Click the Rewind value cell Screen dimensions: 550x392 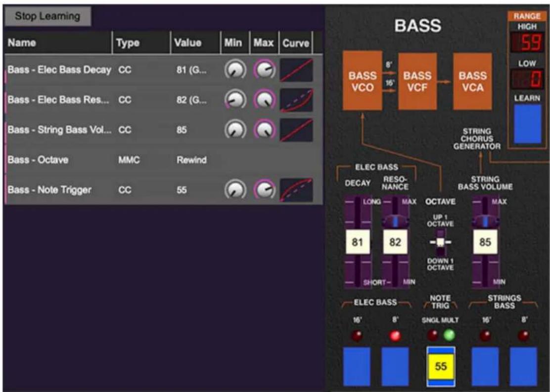click(191, 160)
